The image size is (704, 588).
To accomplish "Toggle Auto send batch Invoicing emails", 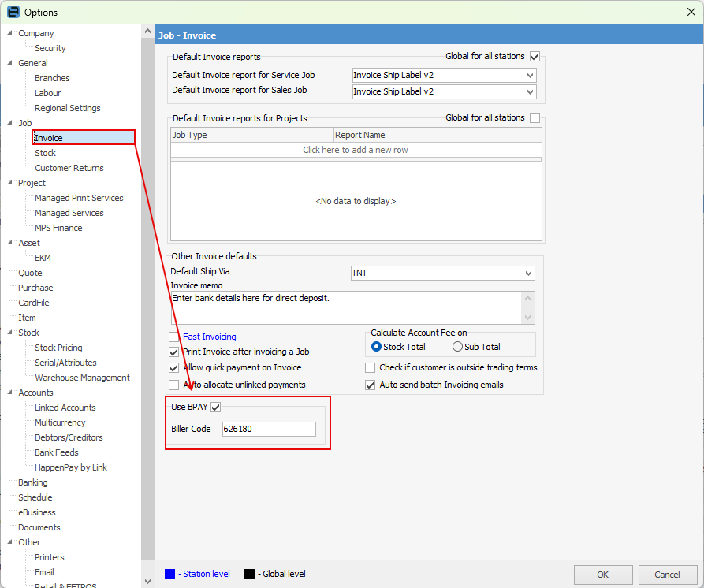I will pos(370,385).
